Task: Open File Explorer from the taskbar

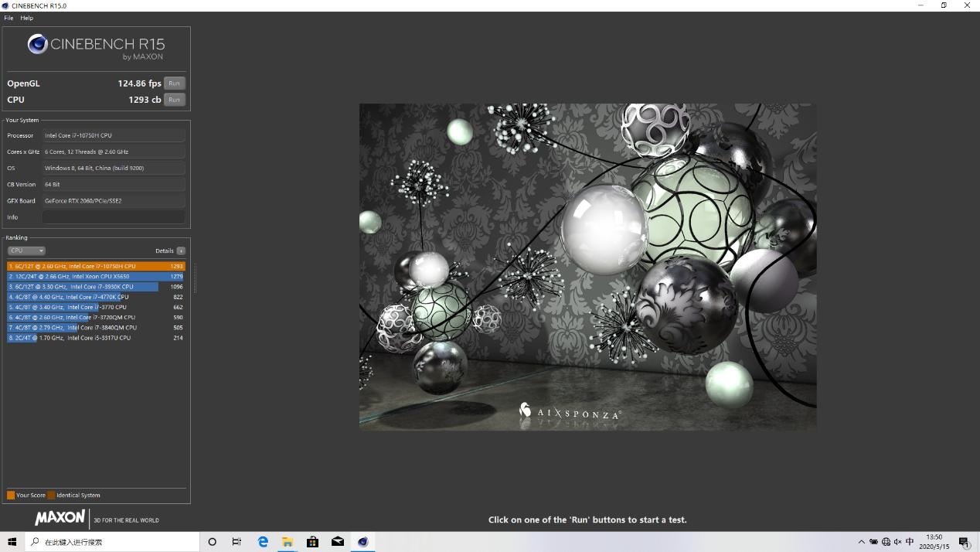Action: click(x=288, y=542)
